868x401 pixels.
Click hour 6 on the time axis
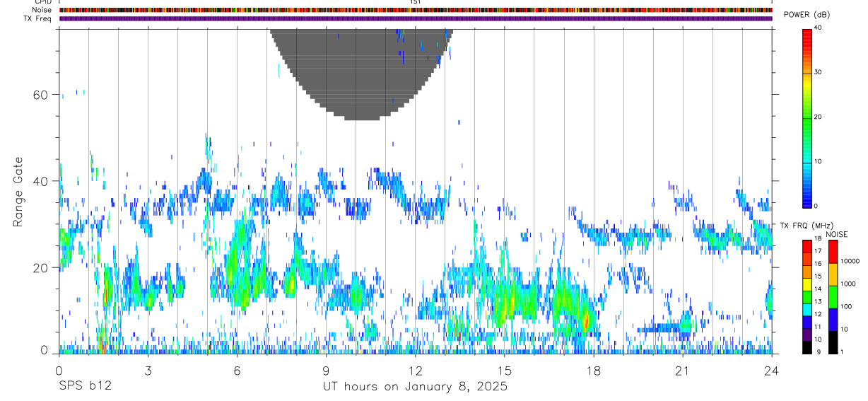[x=237, y=371]
